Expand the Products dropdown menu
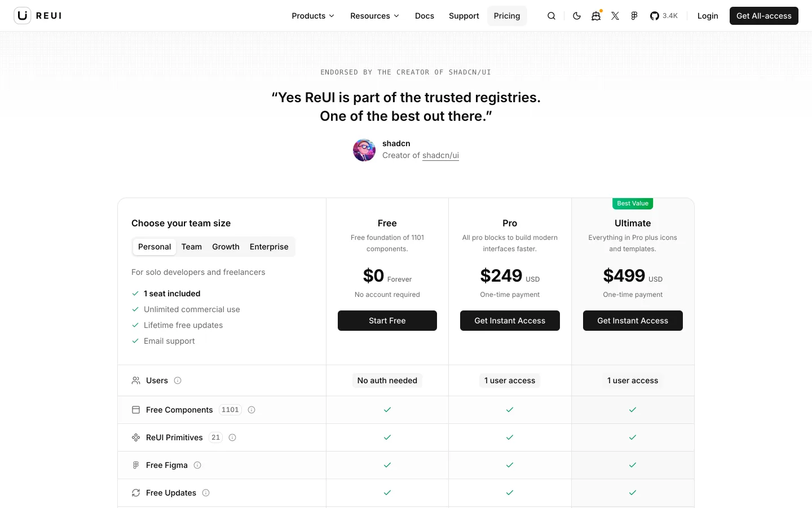Screen dimensions: 812x508 click(x=313, y=16)
